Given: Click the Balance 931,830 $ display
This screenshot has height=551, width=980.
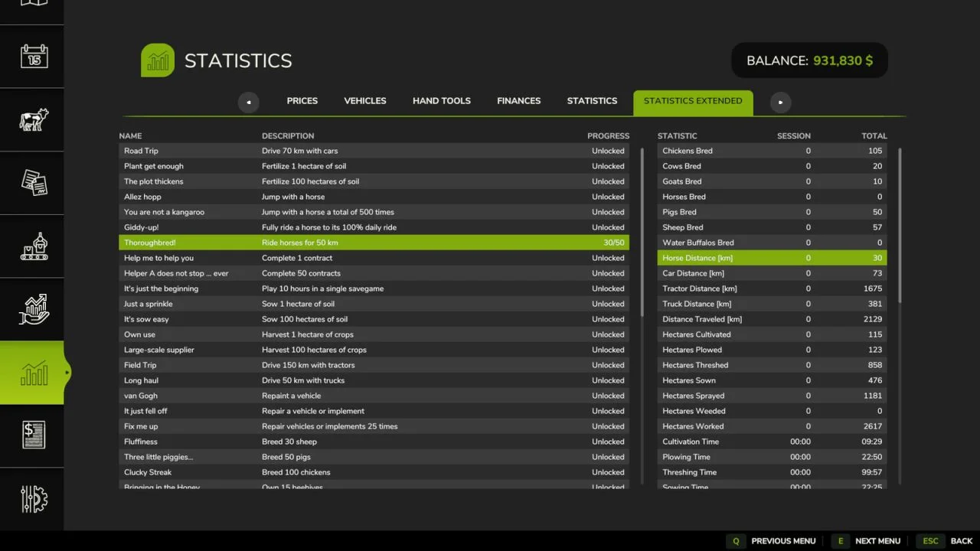Looking at the screenshot, I should [809, 60].
